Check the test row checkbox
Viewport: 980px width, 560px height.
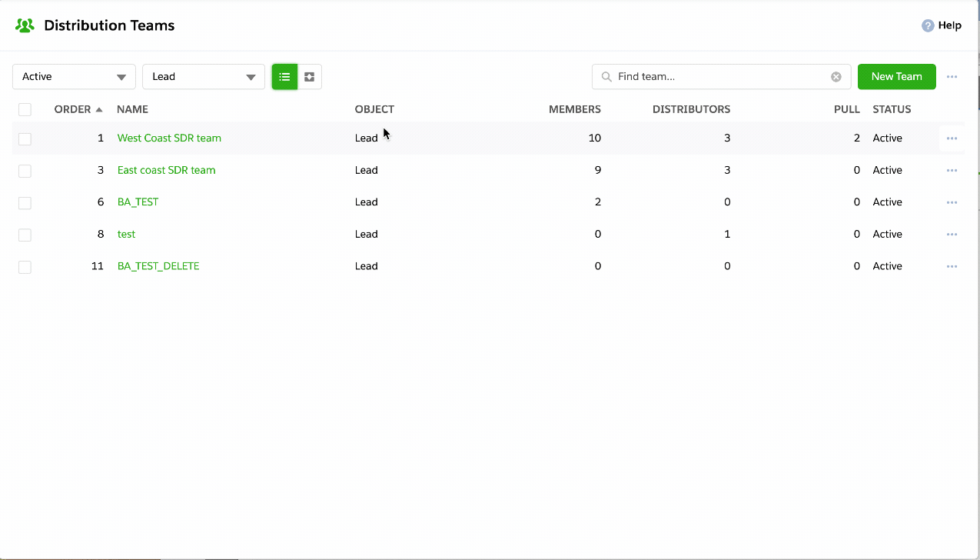point(25,235)
